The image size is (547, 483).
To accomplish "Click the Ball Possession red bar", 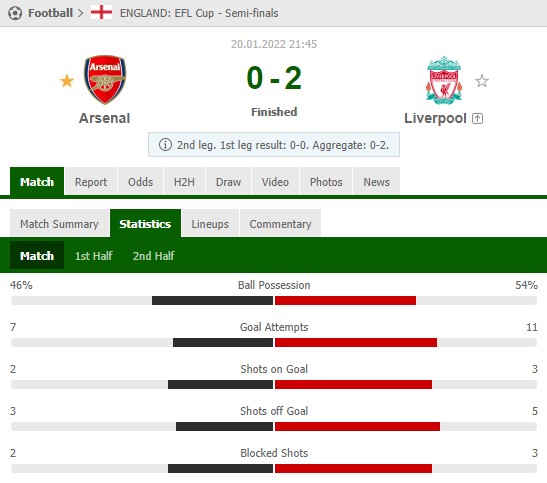I will pyautogui.click(x=345, y=300).
